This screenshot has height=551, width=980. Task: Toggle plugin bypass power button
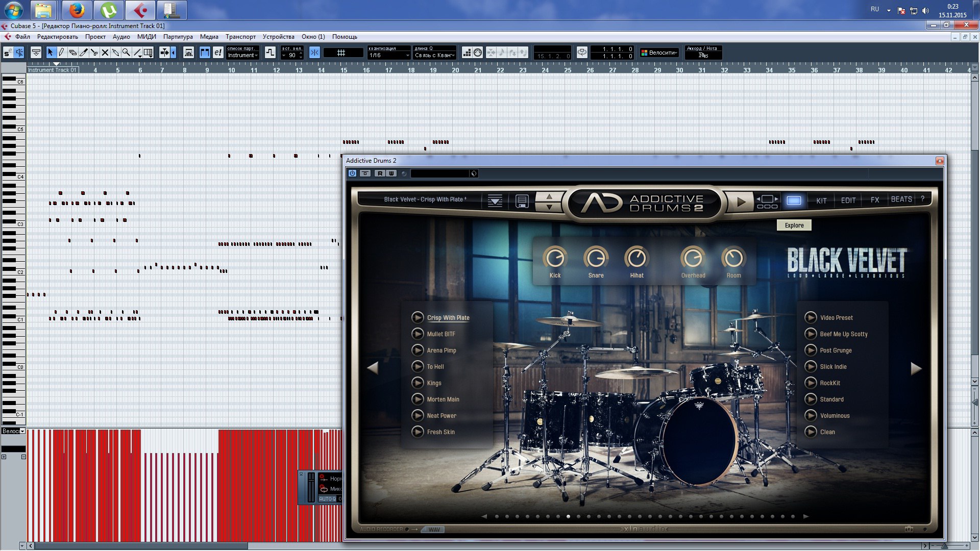pyautogui.click(x=352, y=173)
